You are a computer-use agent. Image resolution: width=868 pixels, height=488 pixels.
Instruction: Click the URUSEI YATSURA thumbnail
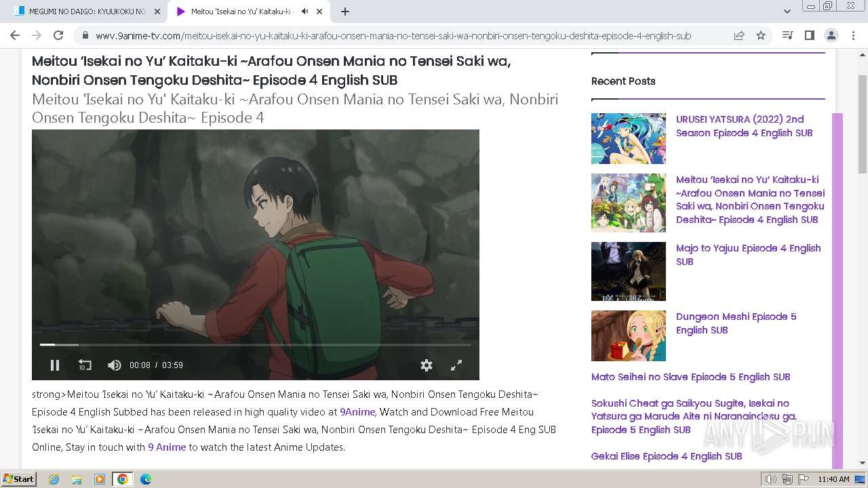click(x=629, y=138)
